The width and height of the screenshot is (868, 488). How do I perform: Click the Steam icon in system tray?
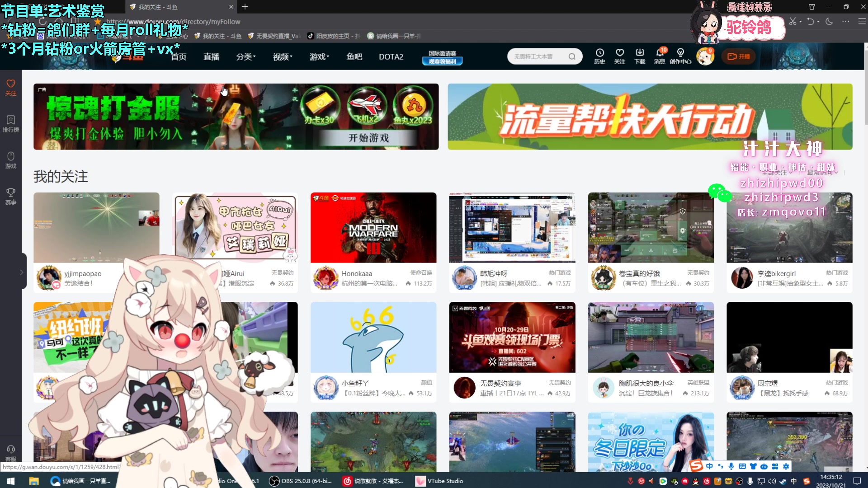[783, 481]
